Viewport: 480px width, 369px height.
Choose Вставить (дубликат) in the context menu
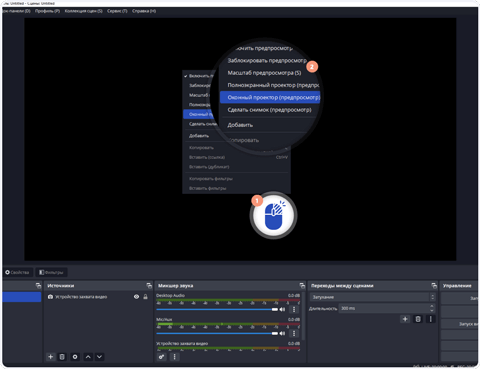tap(236, 167)
